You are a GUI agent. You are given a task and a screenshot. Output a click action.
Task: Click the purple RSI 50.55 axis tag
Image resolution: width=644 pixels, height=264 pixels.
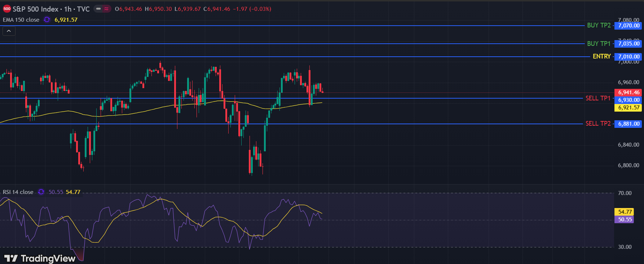(x=625, y=220)
